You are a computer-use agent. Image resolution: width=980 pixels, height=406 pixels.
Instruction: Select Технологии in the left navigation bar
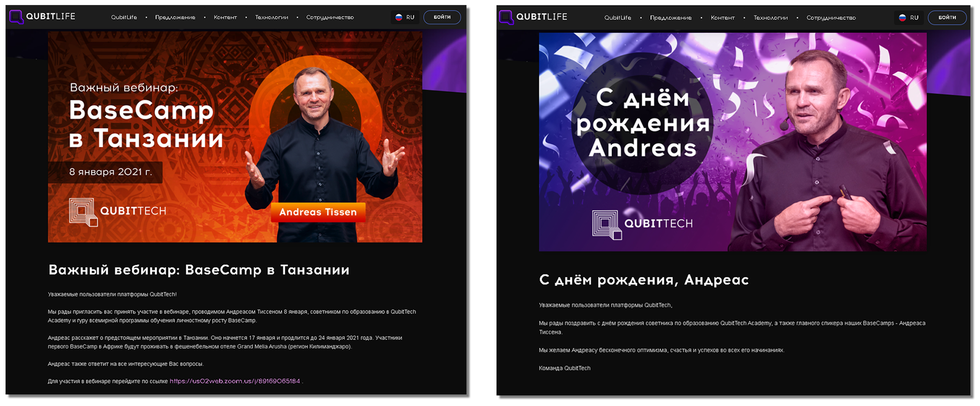pos(272,17)
